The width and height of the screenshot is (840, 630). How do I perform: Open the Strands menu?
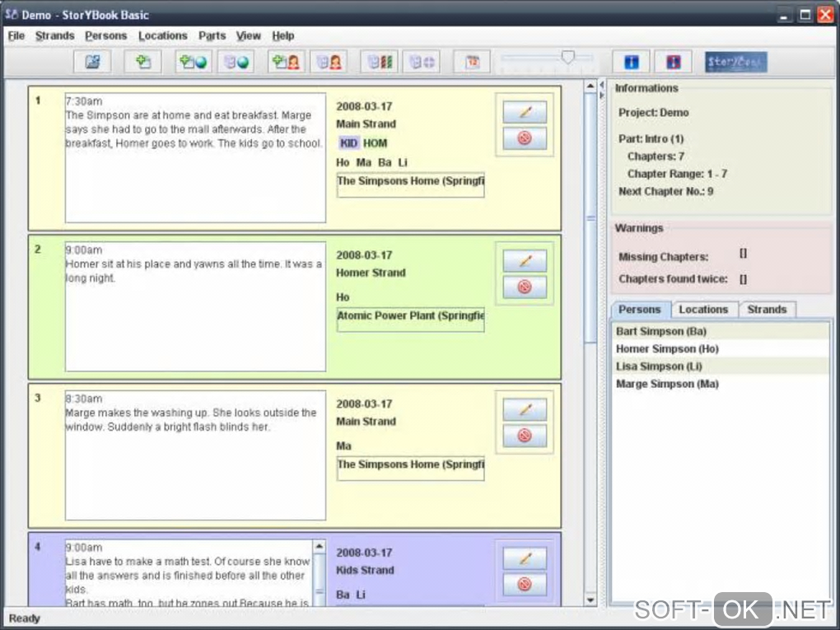pyautogui.click(x=54, y=36)
